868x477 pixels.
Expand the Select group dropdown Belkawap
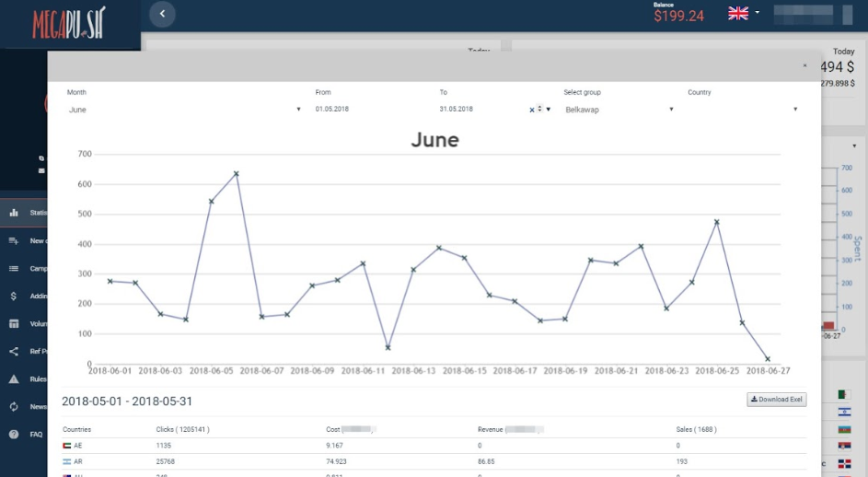[618, 110]
